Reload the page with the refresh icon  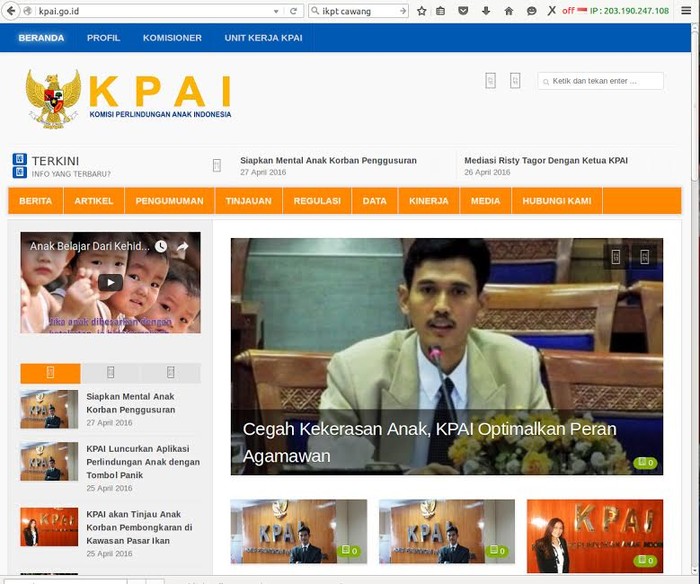coord(293,11)
